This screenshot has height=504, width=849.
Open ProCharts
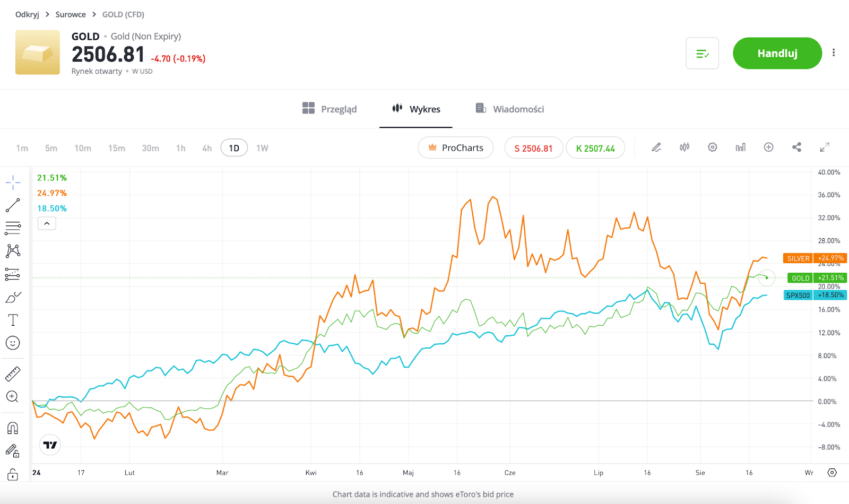(456, 148)
